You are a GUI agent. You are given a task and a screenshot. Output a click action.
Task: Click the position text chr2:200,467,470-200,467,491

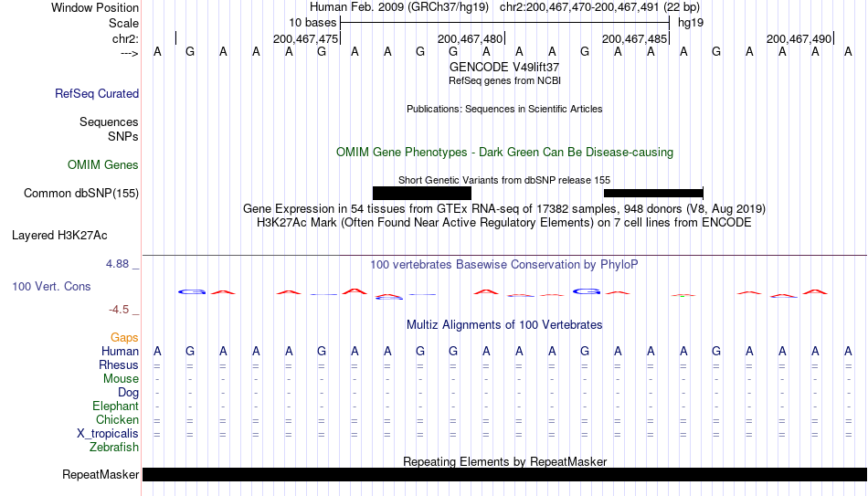click(x=579, y=7)
